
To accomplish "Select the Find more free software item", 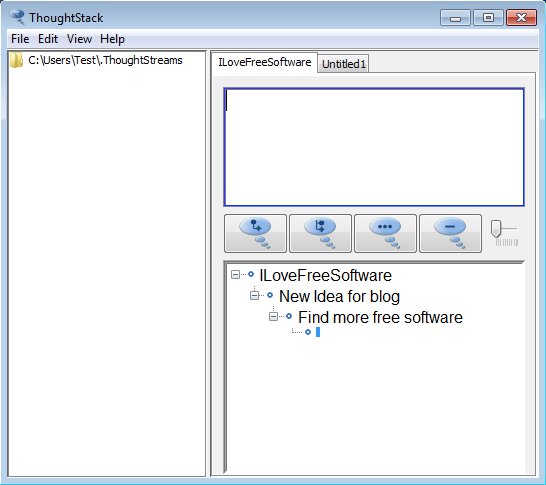I will [380, 317].
